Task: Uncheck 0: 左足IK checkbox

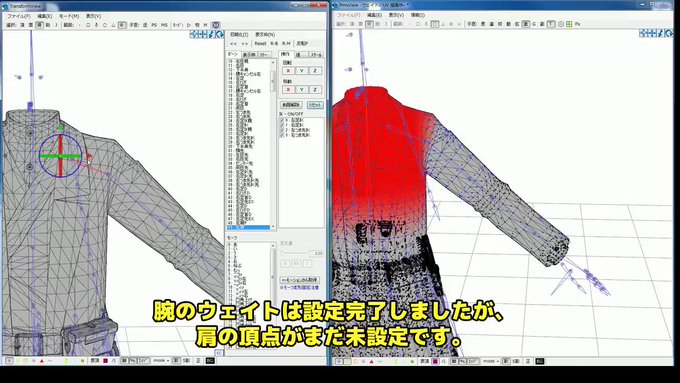Action: click(x=282, y=120)
